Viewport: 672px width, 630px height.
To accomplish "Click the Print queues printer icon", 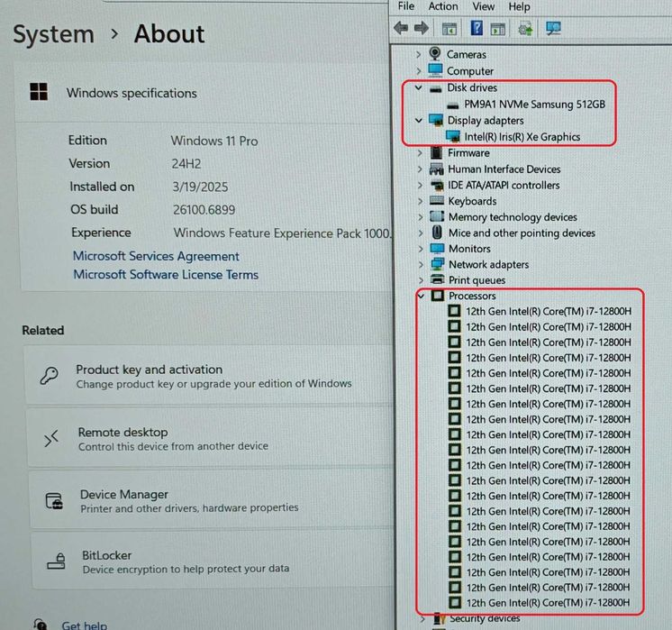I will tap(438, 279).
